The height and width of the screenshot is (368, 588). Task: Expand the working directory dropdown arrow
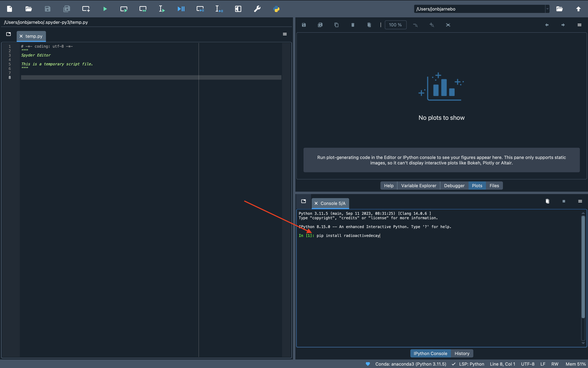click(x=547, y=9)
